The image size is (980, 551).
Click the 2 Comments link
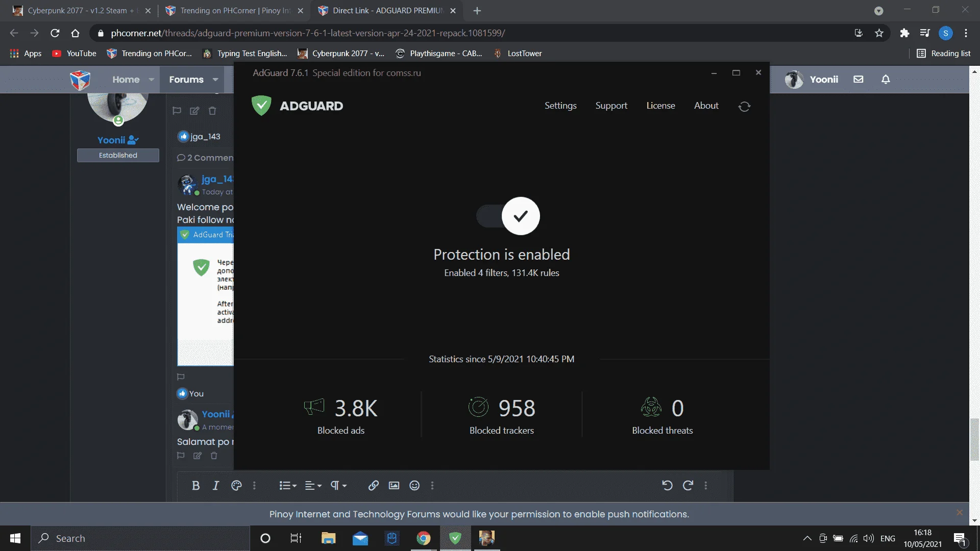click(206, 158)
